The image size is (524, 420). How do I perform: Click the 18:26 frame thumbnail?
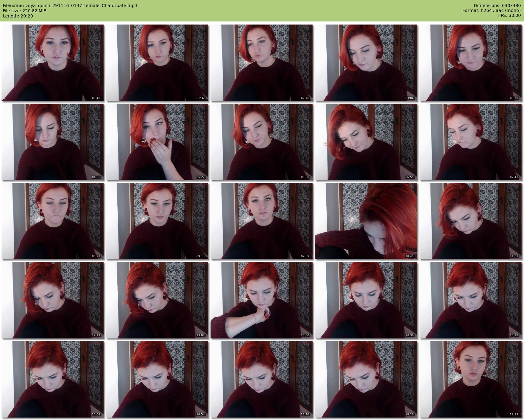coord(366,379)
